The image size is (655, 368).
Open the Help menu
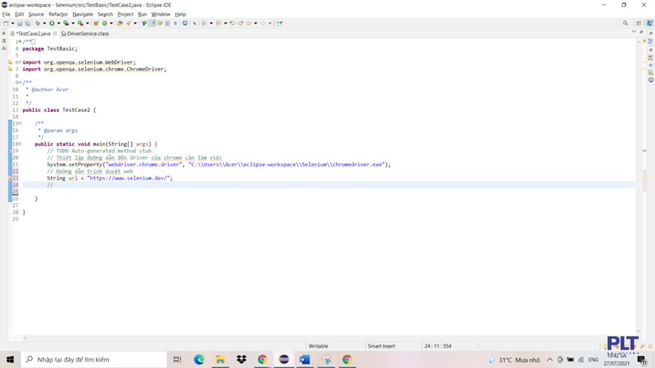[x=180, y=14]
